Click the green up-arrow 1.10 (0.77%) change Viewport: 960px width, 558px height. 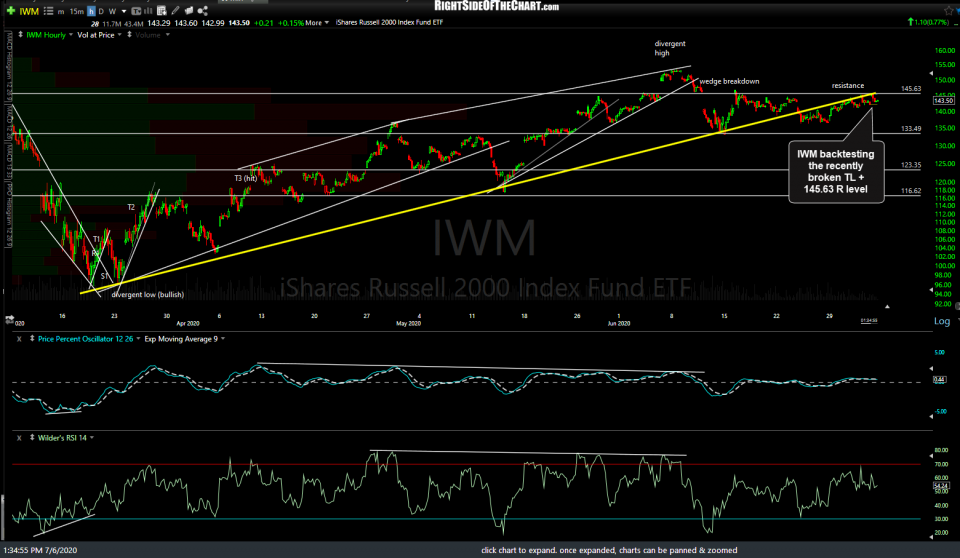tap(928, 22)
